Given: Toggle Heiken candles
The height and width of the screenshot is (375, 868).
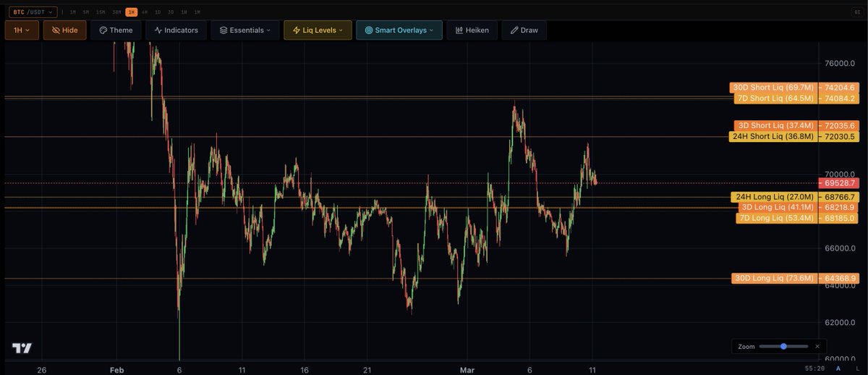Looking at the screenshot, I should (x=472, y=30).
